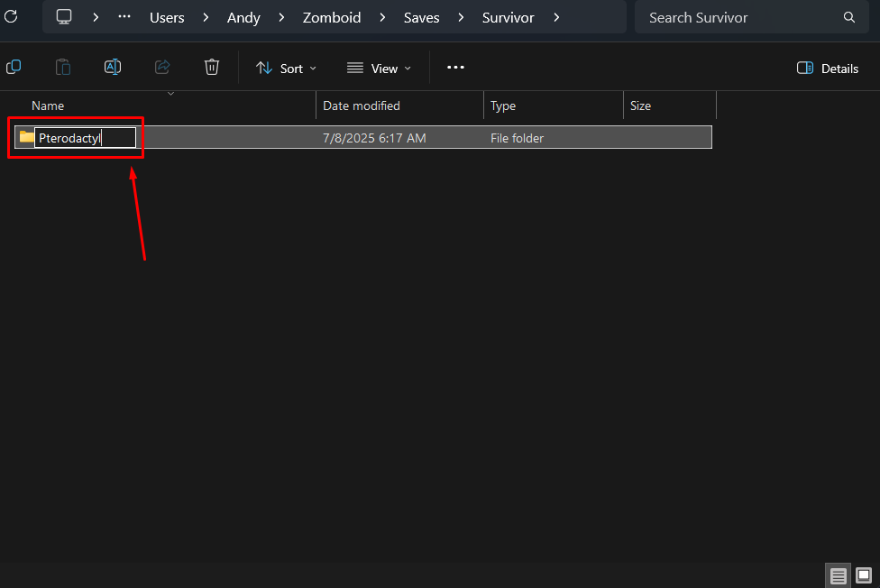Click the This PC monitor icon in breadcrumb
880x588 pixels.
tap(64, 17)
